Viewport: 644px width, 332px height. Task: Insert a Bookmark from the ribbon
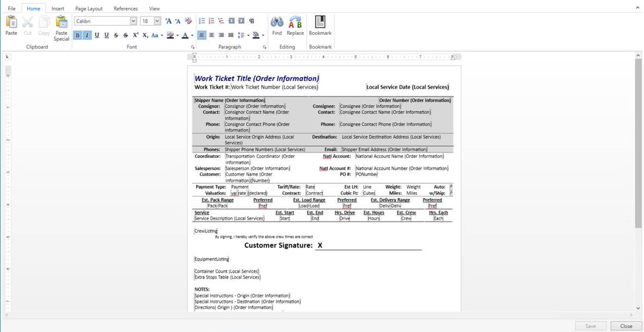pos(320,25)
